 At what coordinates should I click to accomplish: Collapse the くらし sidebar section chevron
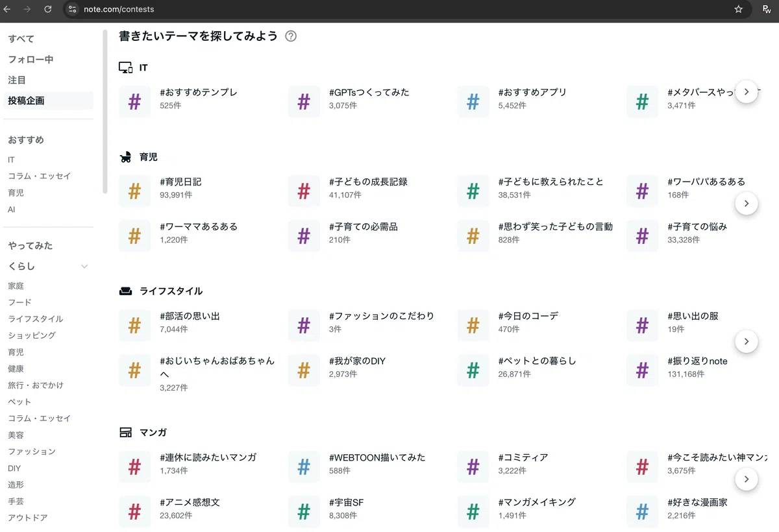coord(84,267)
